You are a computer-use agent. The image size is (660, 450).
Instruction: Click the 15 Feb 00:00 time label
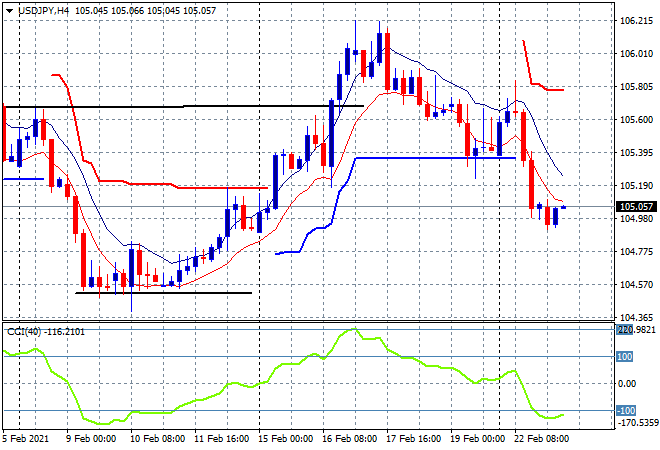285,439
